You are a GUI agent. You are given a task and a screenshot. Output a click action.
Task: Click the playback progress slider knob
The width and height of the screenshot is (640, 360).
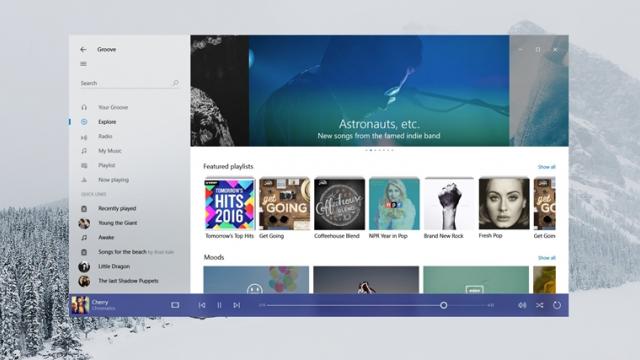(444, 305)
